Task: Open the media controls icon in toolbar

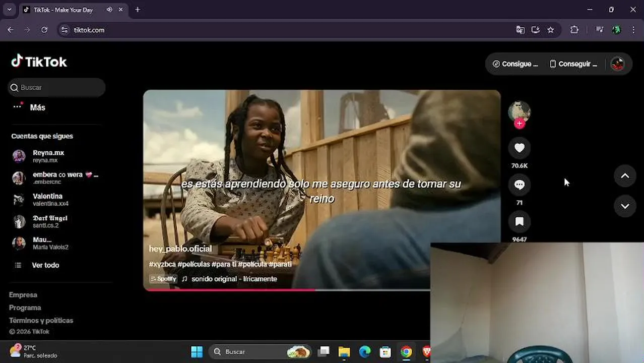Action: pyautogui.click(x=600, y=30)
